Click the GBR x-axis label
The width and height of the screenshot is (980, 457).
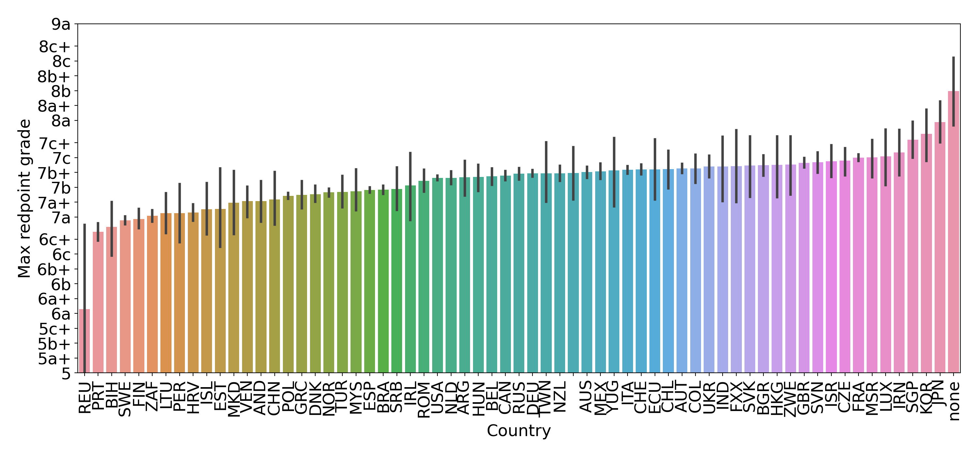click(x=804, y=398)
